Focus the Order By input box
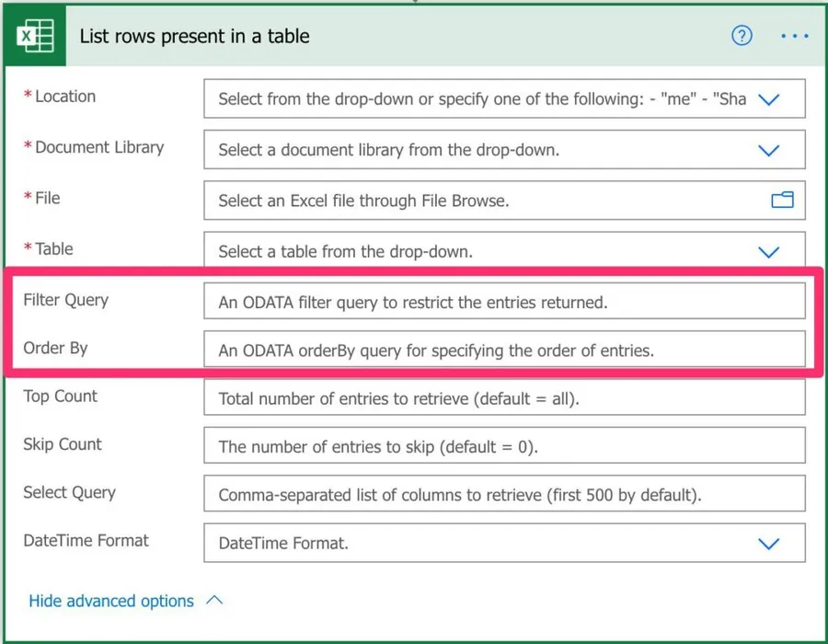This screenshot has height=644, width=828. [x=503, y=350]
